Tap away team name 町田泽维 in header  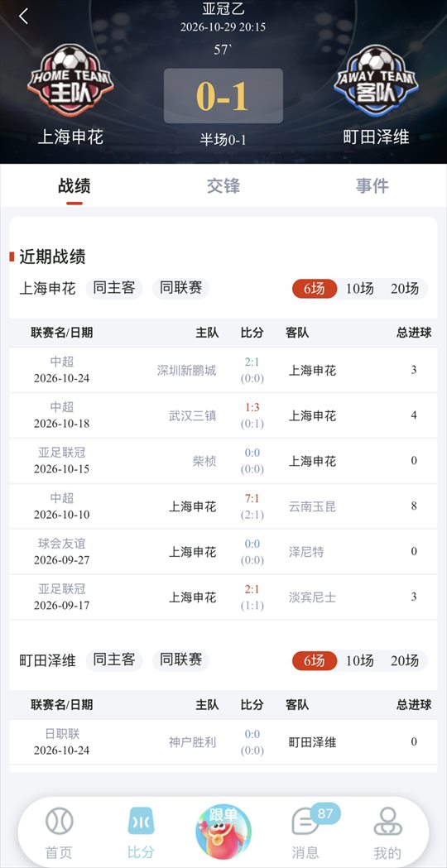click(x=376, y=137)
